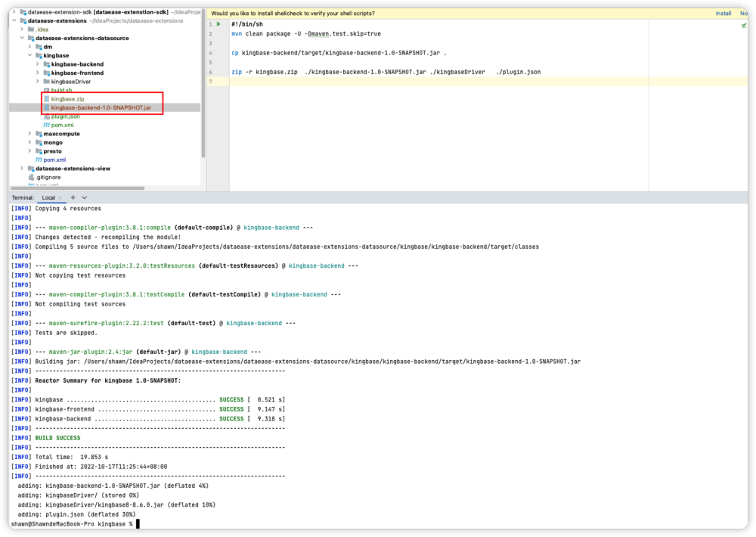Viewport: 756px width, 537px height.
Task: Click the zip -r kingbase.zip command line
Action: coord(386,72)
